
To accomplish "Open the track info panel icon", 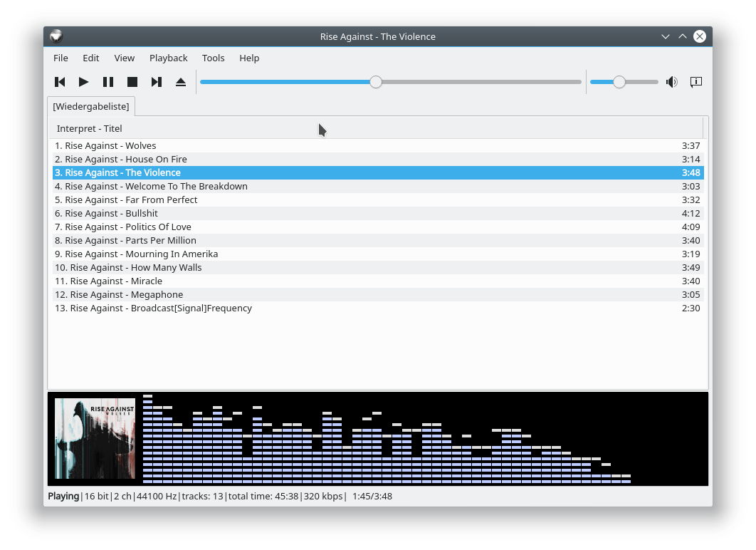I will (695, 82).
